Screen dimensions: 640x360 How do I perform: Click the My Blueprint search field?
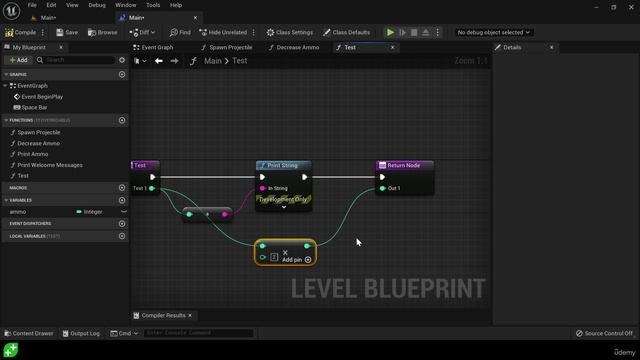pos(75,60)
